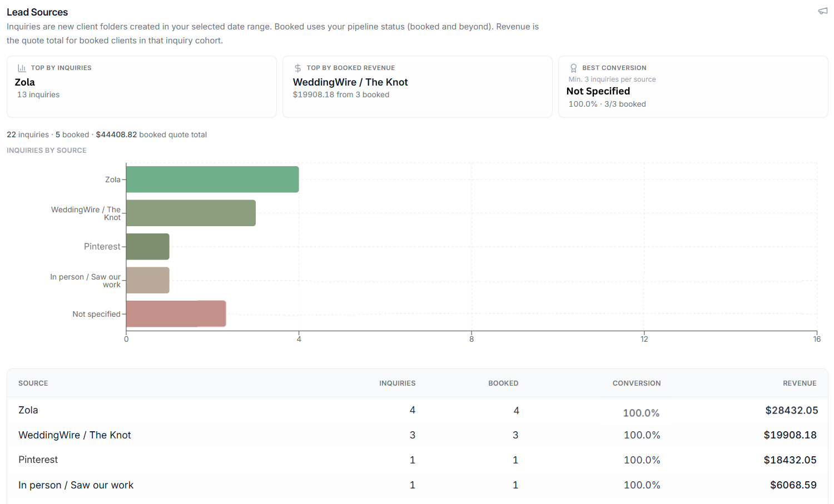Click the $18432.05 revenue value
Viewport: 834px width, 504px height.
click(790, 460)
